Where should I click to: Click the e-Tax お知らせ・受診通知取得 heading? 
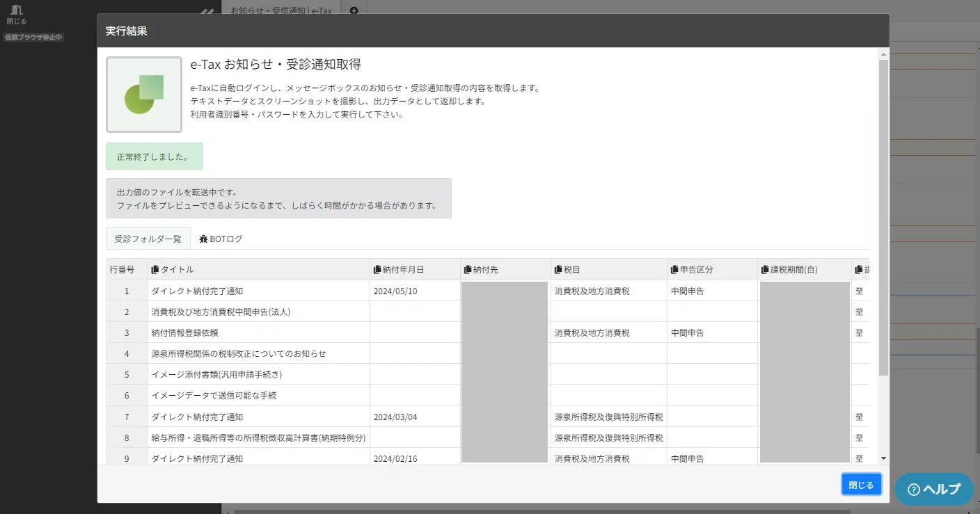[x=276, y=65]
